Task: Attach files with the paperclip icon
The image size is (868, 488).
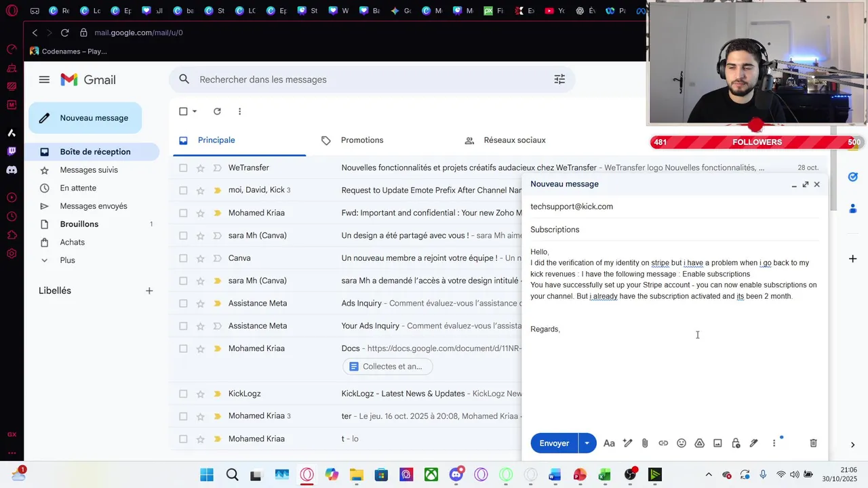Action: 645,443
